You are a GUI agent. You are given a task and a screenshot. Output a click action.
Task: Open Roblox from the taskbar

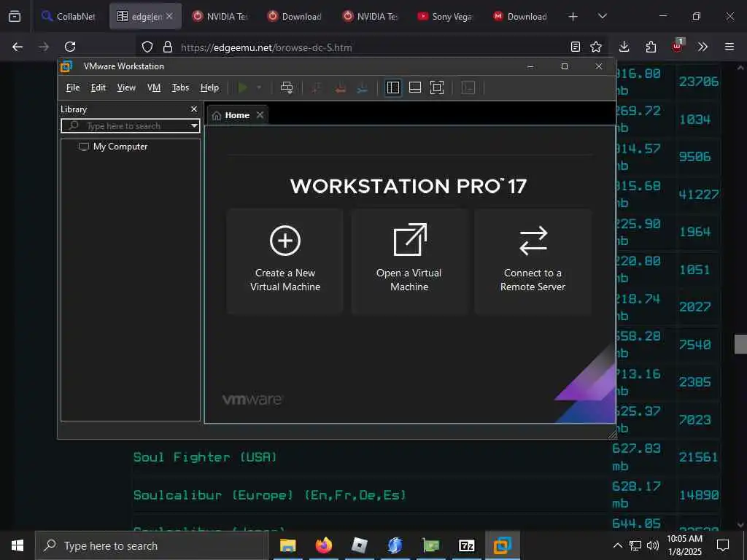point(359,545)
